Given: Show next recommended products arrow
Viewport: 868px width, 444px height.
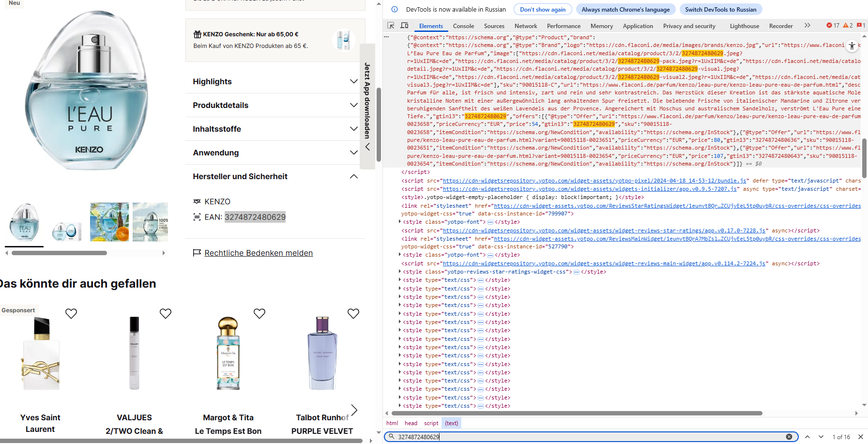Looking at the screenshot, I should [354, 410].
